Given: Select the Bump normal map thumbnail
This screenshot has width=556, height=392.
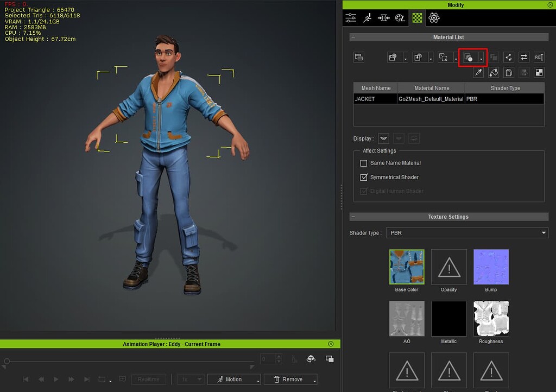Looking at the screenshot, I should (491, 267).
